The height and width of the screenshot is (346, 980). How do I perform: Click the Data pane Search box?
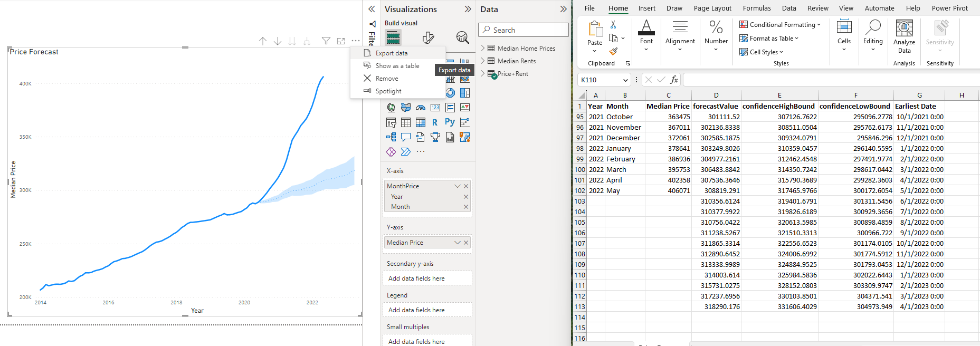(524, 30)
